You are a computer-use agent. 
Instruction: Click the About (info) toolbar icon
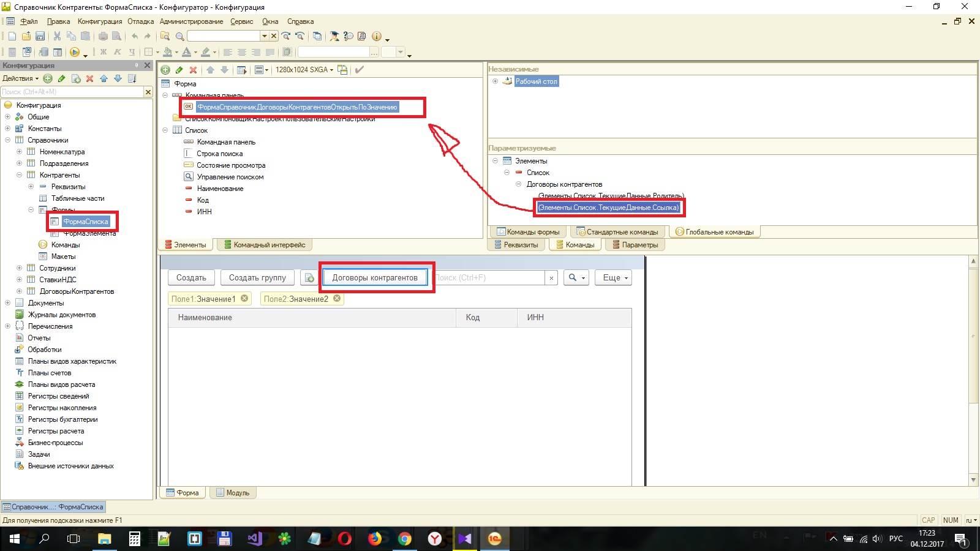[x=377, y=36]
